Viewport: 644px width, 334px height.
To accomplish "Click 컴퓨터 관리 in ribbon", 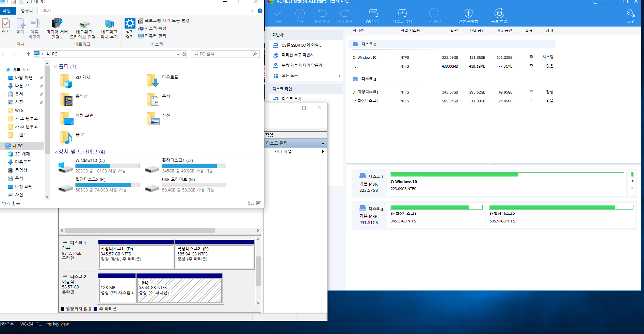I will tap(152, 36).
